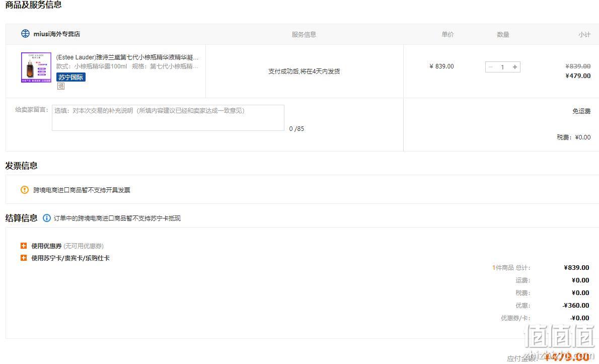Click the discounted ¥479.00 subtotal
The height and width of the screenshot is (364, 599).
click(x=578, y=76)
